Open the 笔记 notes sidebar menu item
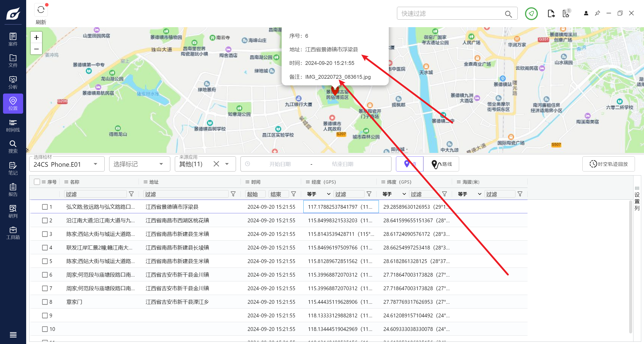Image resolution: width=644 pixels, height=344 pixels. pos(13,168)
